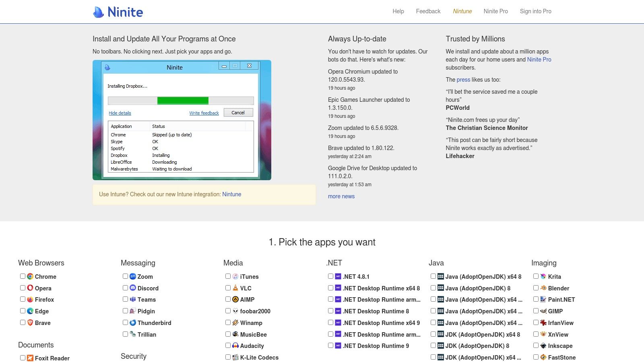The height and width of the screenshot is (362, 644).
Task: Click the 'Zoom updated to 6.5.6.9328' news text
Action: pos(363,128)
